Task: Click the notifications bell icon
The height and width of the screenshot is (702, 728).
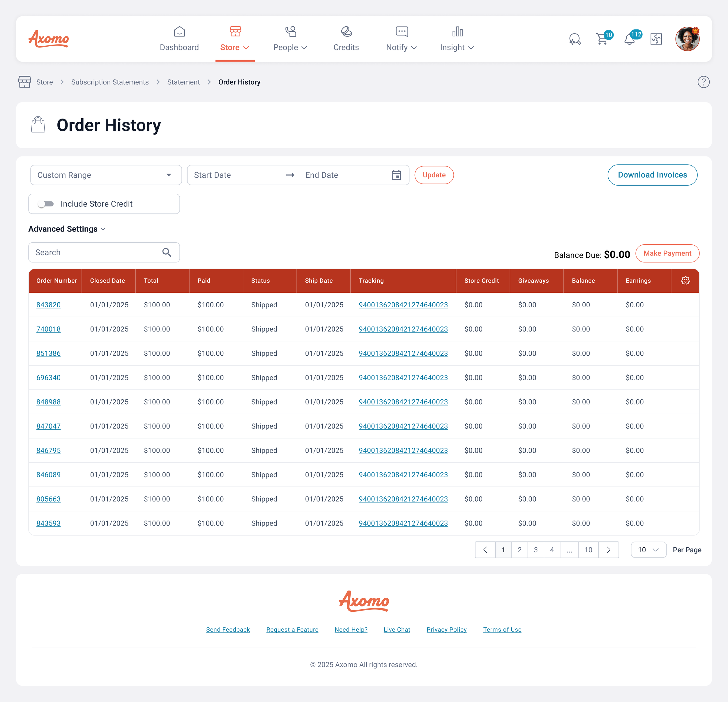Action: tap(629, 39)
